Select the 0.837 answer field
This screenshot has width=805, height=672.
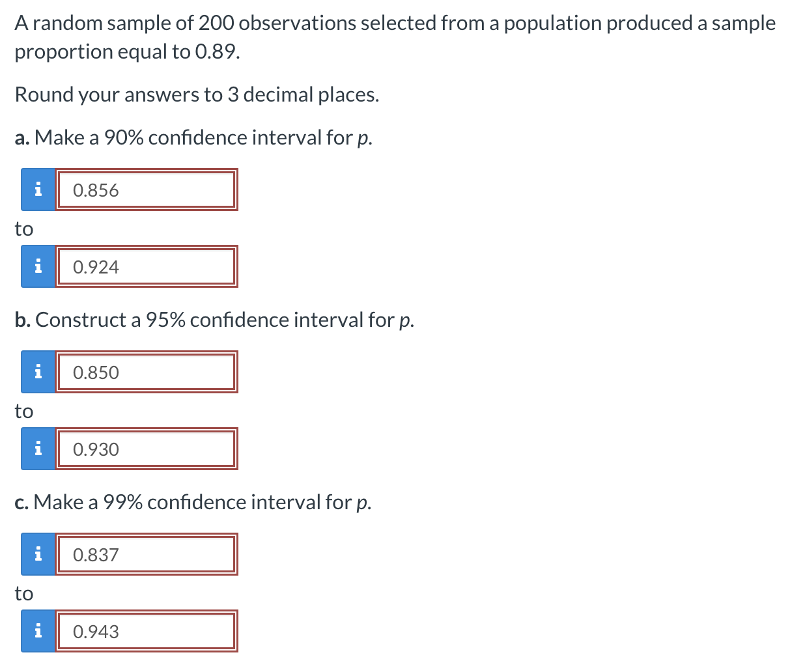pos(147,554)
